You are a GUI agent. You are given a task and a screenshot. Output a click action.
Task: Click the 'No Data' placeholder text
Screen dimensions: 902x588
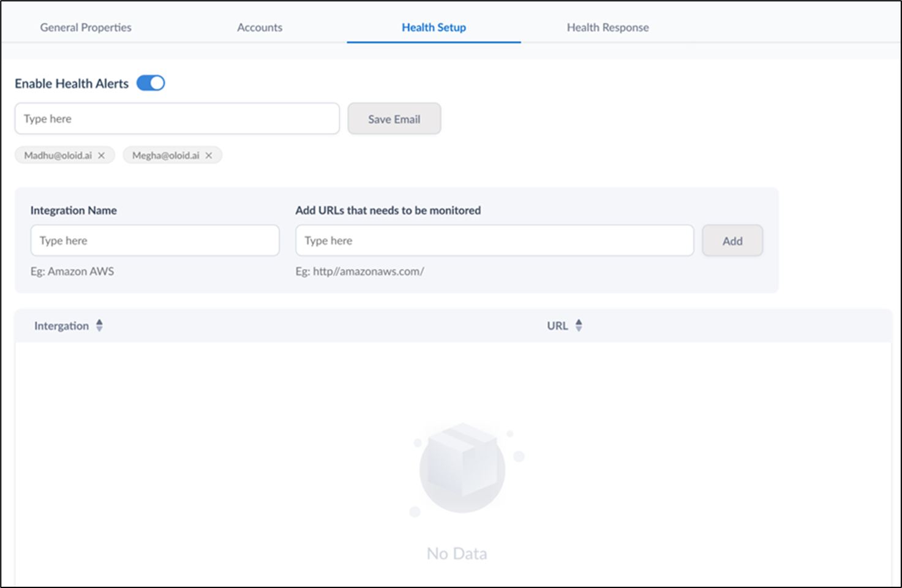click(x=457, y=554)
